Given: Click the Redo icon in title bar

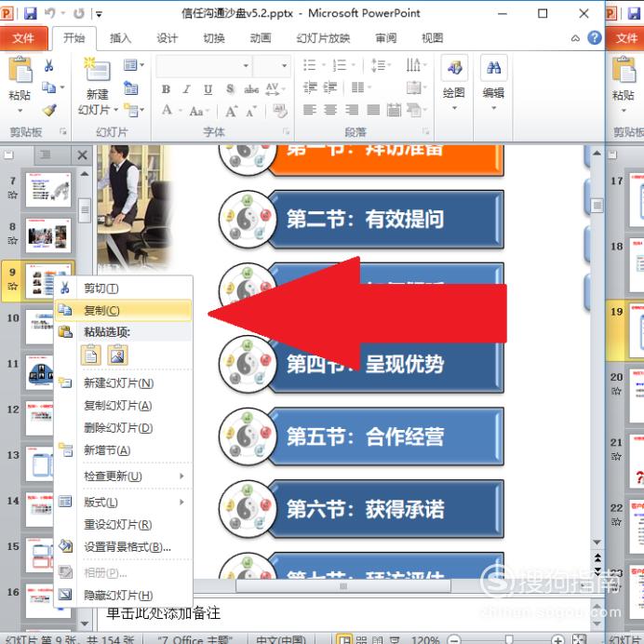Looking at the screenshot, I should point(78,14).
